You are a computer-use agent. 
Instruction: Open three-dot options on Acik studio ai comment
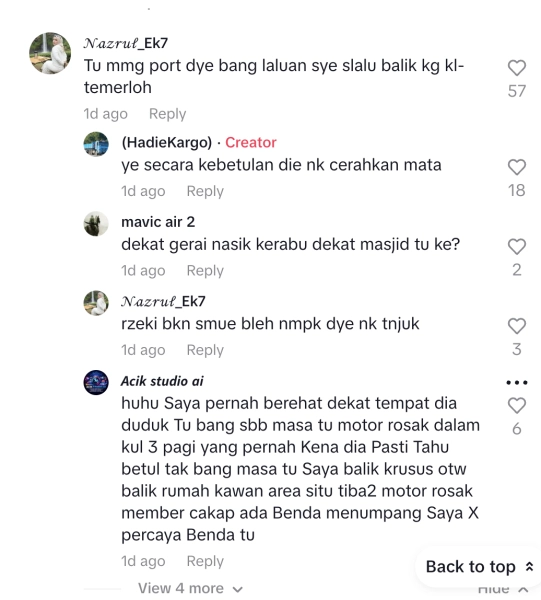517,382
